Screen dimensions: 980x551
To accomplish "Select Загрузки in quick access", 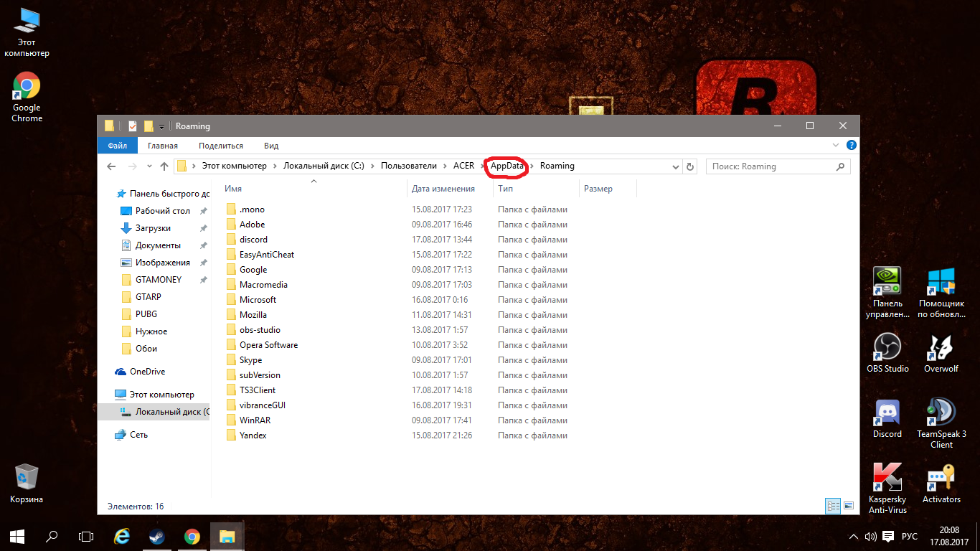I will tap(153, 228).
